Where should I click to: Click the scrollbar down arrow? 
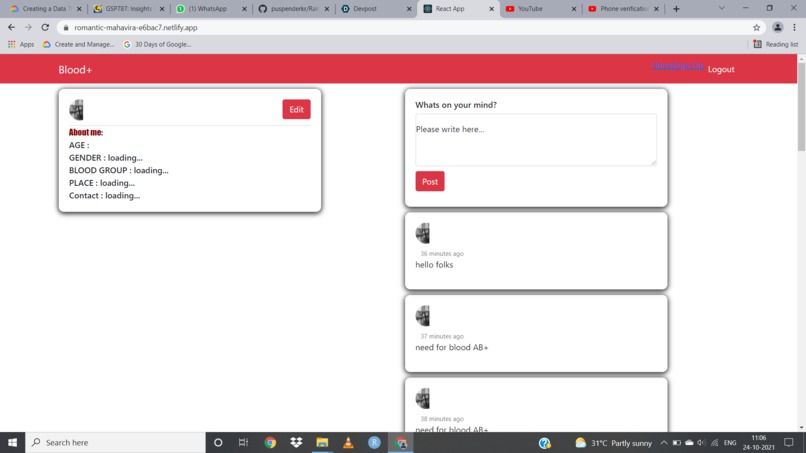pyautogui.click(x=801, y=427)
